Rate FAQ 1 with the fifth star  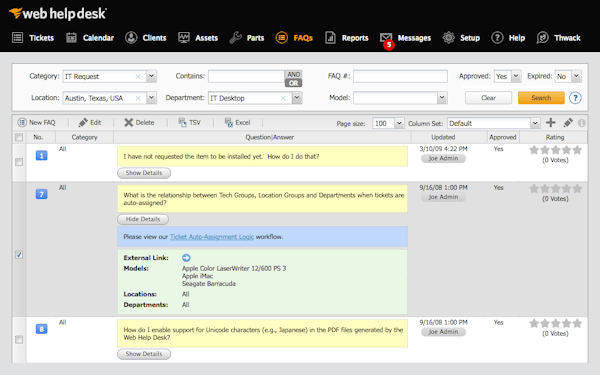(x=577, y=150)
